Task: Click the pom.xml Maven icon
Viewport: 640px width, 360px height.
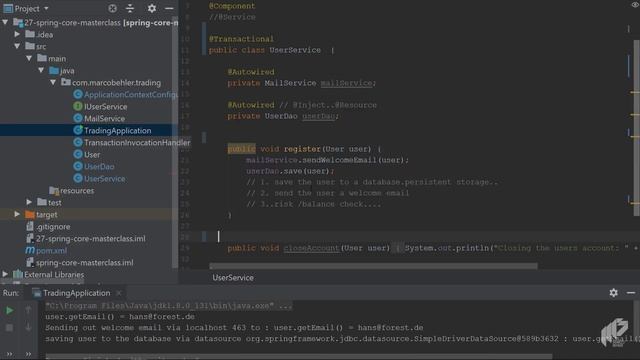Action: click(x=30, y=250)
